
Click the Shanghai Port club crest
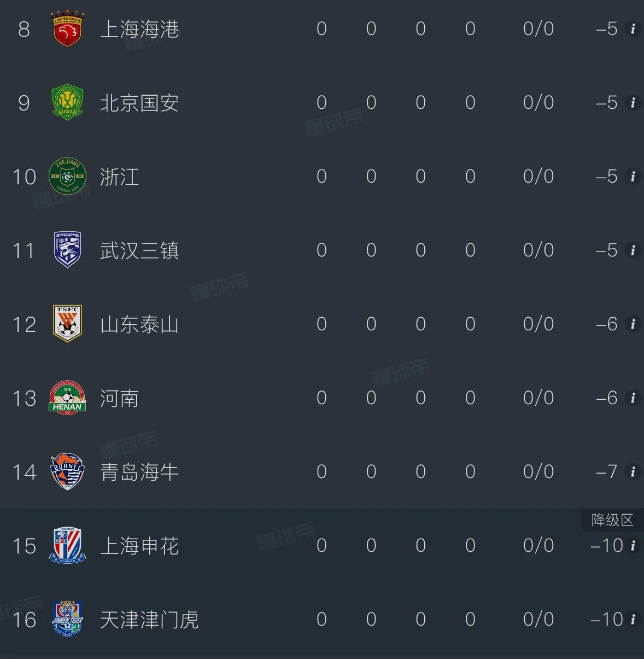(67, 29)
